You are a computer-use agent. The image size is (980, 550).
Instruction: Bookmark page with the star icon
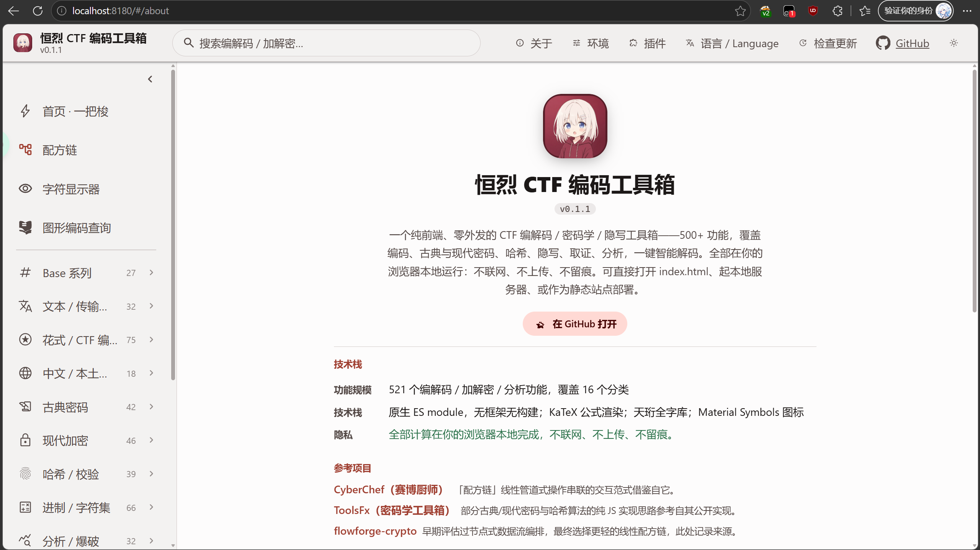(x=740, y=11)
